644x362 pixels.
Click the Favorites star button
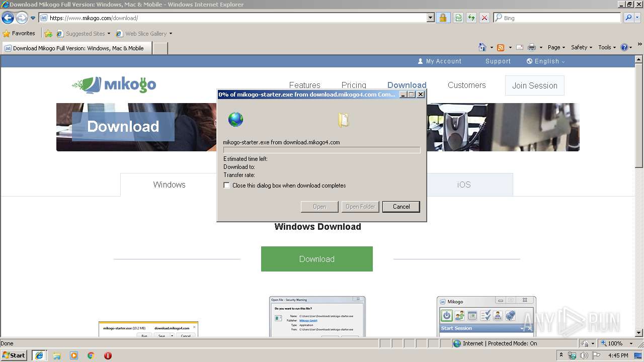click(19, 33)
